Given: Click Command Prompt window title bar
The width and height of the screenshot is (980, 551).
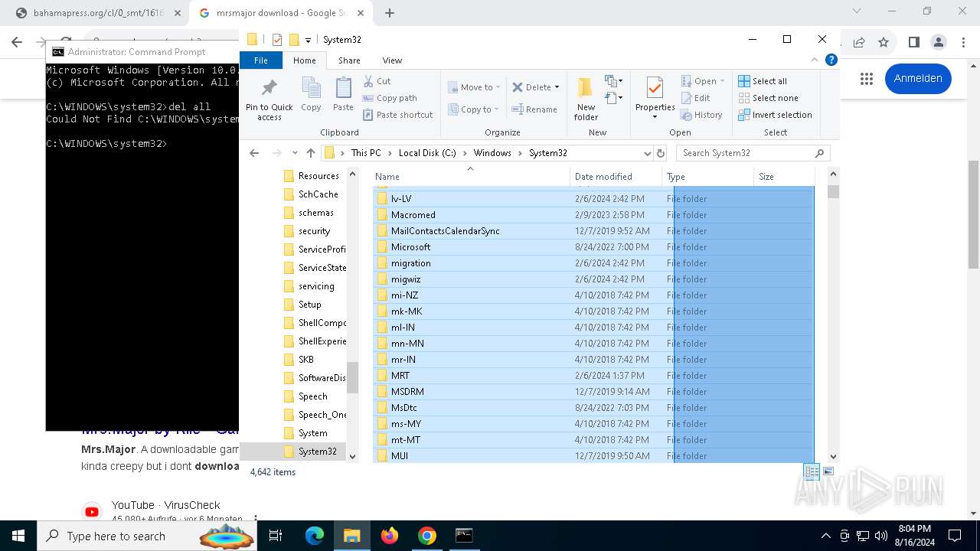Looking at the screenshot, I should pyautogui.click(x=143, y=52).
